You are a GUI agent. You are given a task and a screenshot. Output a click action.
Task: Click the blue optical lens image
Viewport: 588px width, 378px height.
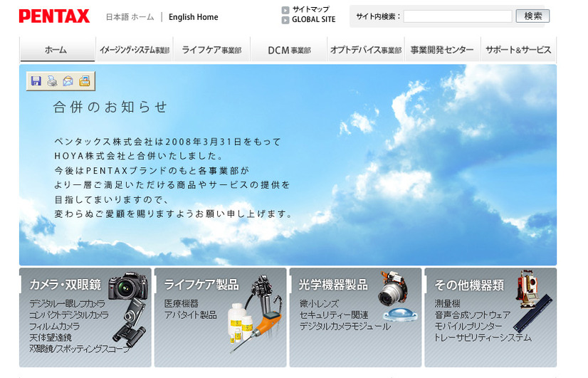pos(400,314)
